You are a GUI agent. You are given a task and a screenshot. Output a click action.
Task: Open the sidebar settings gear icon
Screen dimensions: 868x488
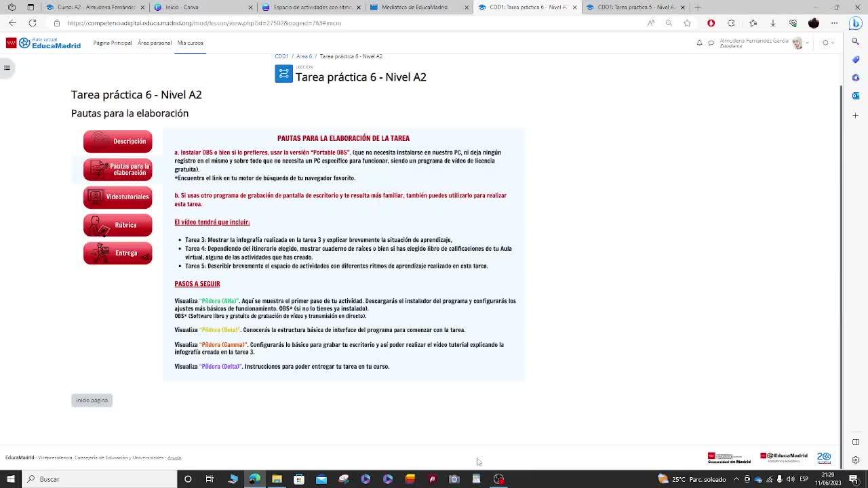[x=856, y=460]
